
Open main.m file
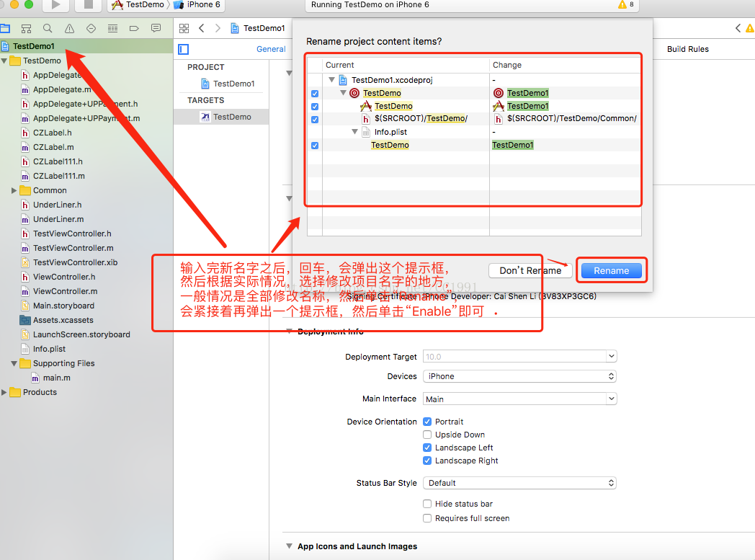click(56, 378)
